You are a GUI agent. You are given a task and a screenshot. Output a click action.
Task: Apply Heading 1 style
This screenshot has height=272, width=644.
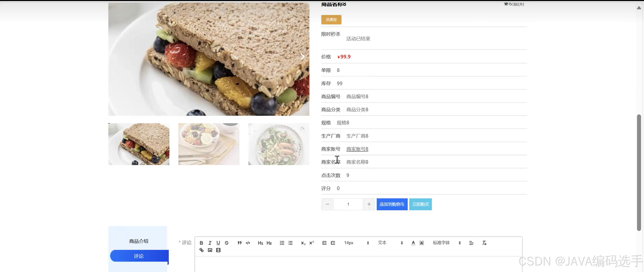260,243
